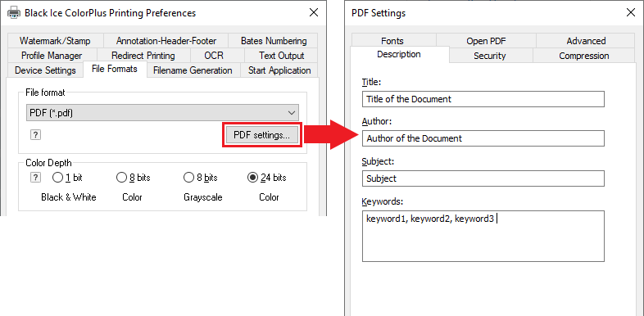644x316 pixels.
Task: Click the printer icon in Printing Preferences title bar
Action: [14, 13]
